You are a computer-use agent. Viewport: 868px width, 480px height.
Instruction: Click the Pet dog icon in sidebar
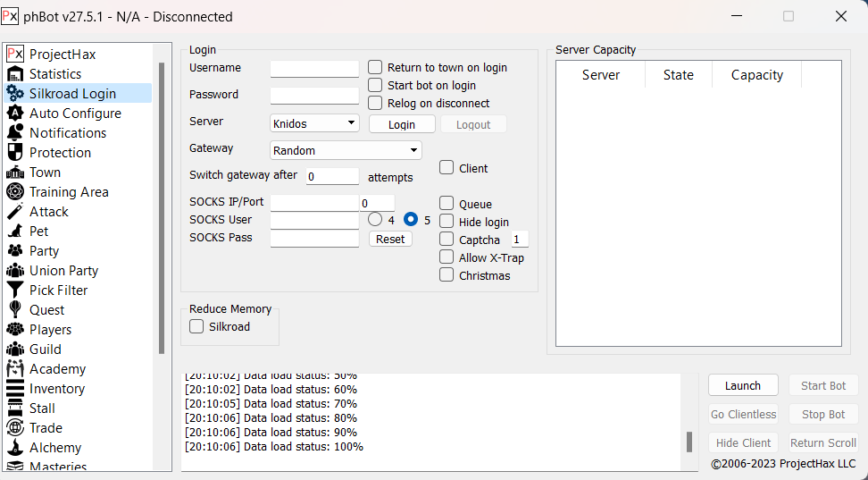coord(14,232)
